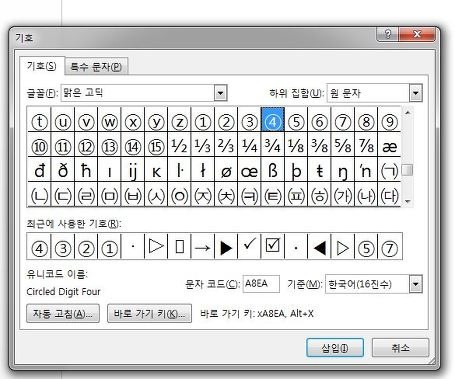This screenshot has height=379, width=455.
Task: Select the æ ligature symbol
Action: click(389, 145)
